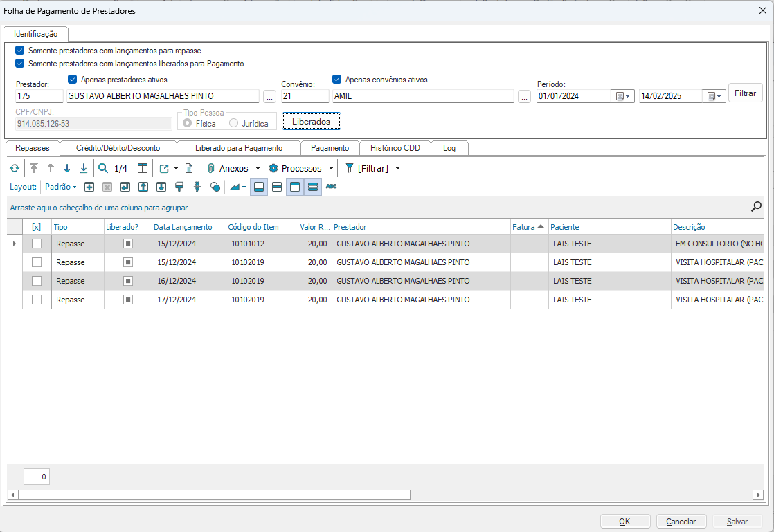The width and height of the screenshot is (774, 532).
Task: Switch to Liberado para Pagamento tab
Action: [x=239, y=148]
